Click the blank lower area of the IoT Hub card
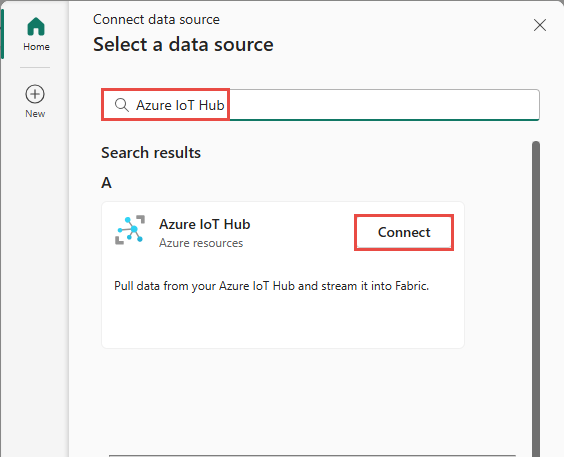 coord(283,321)
